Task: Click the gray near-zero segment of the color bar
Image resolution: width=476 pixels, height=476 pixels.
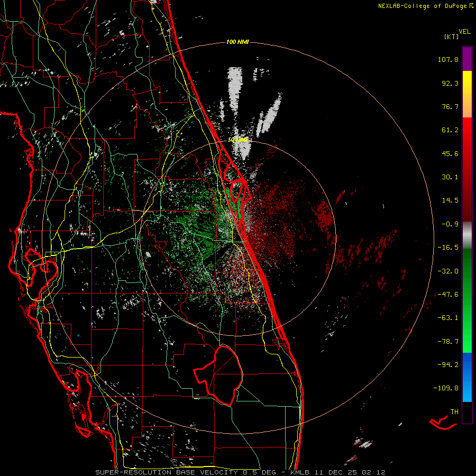Action: [467, 235]
